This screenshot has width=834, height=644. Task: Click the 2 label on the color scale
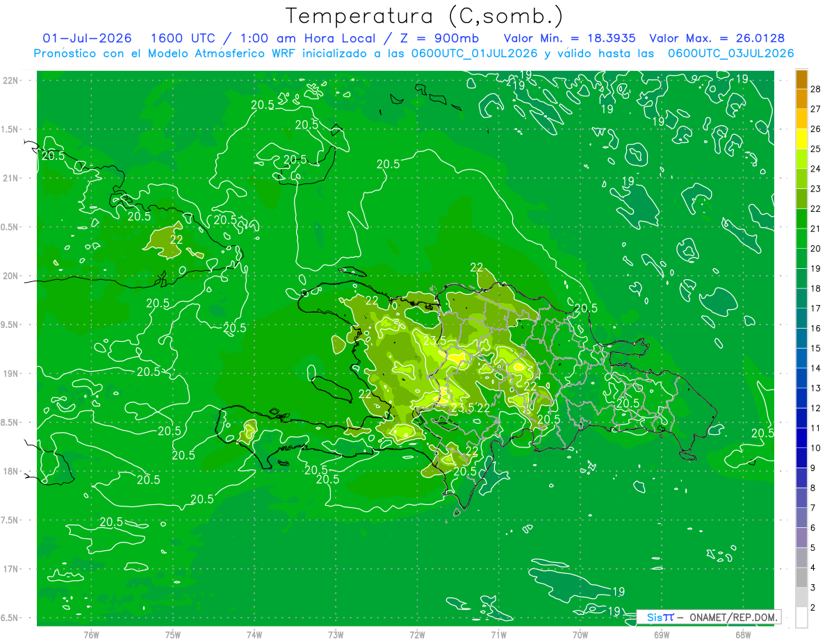(814, 608)
